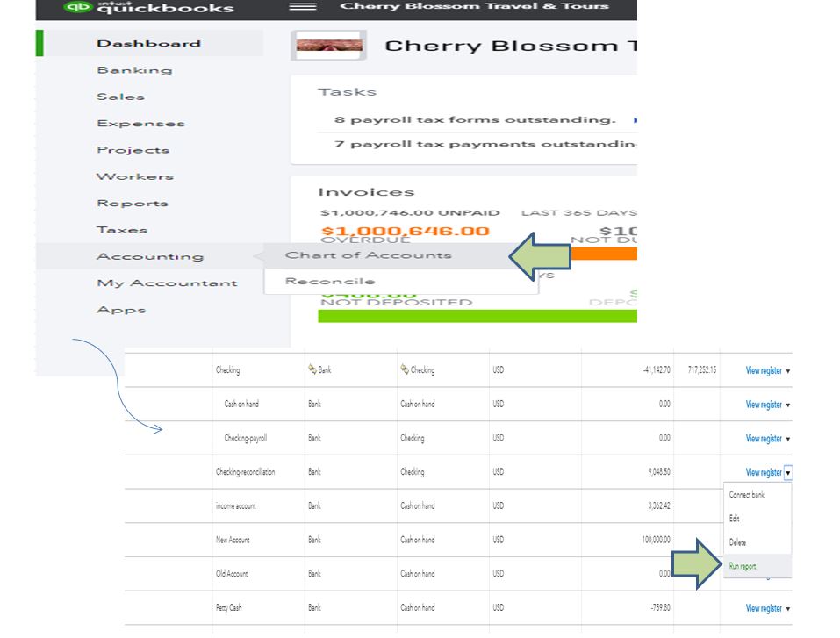Click the QuickBooks logo icon

[78, 7]
